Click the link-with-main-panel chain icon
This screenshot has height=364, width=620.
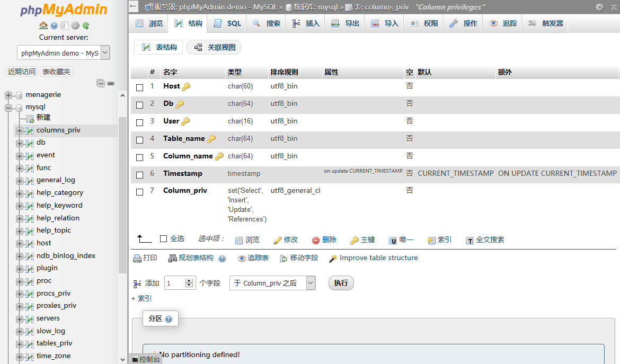pyautogui.click(x=111, y=83)
